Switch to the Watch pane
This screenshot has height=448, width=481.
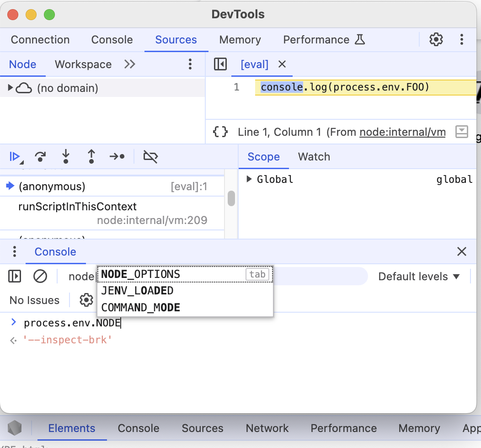pyautogui.click(x=314, y=157)
